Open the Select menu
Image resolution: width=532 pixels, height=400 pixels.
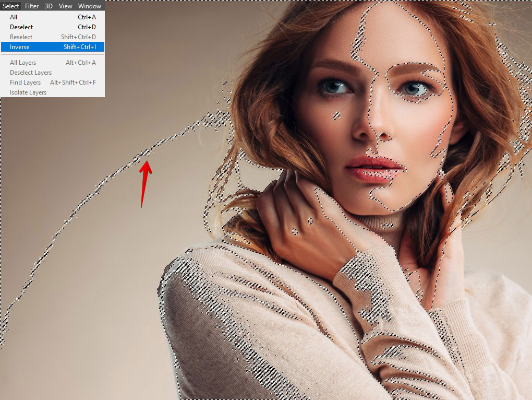[10, 6]
